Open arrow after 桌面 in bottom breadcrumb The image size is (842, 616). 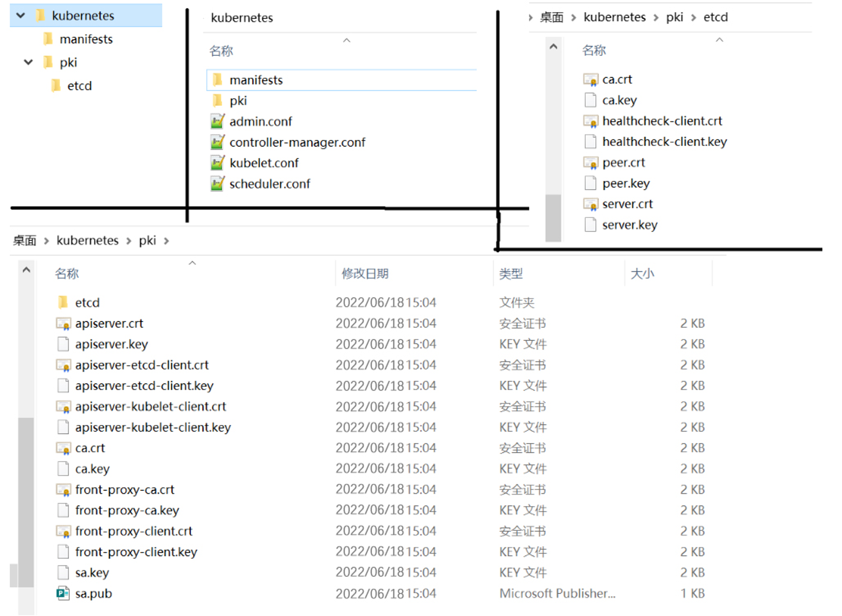point(46,241)
